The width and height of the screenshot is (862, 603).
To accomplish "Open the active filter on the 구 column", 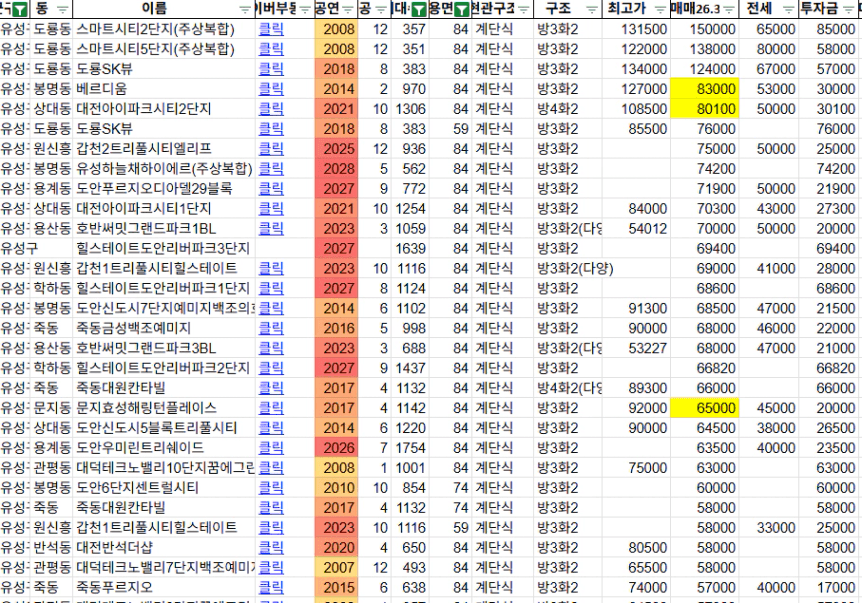I will pos(21,9).
